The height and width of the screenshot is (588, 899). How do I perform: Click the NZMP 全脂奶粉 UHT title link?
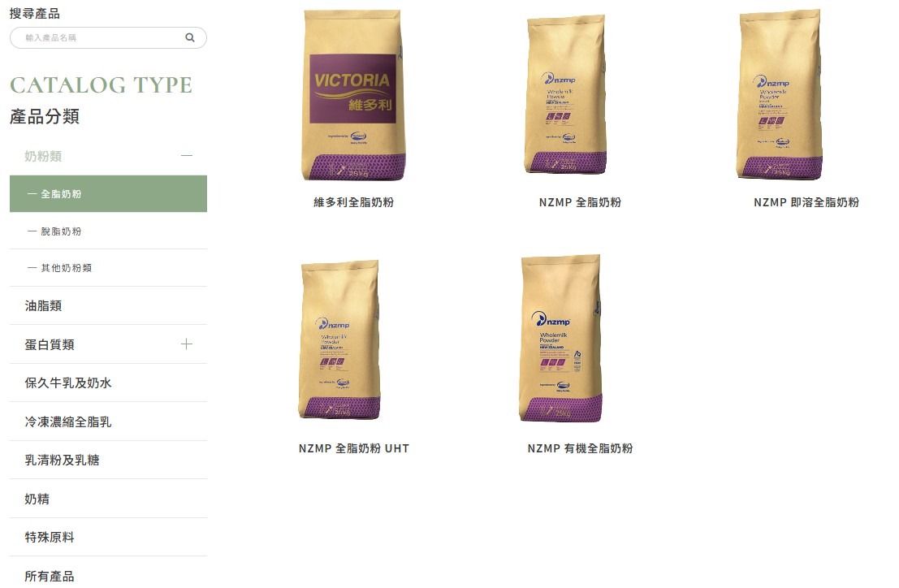pyautogui.click(x=354, y=449)
